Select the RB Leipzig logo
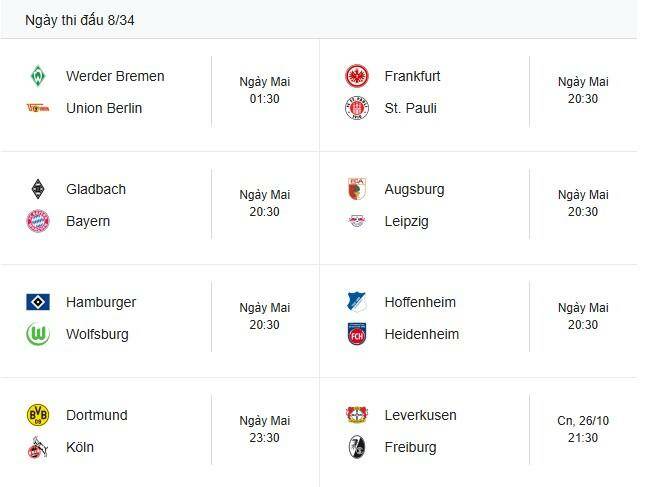 [357, 221]
